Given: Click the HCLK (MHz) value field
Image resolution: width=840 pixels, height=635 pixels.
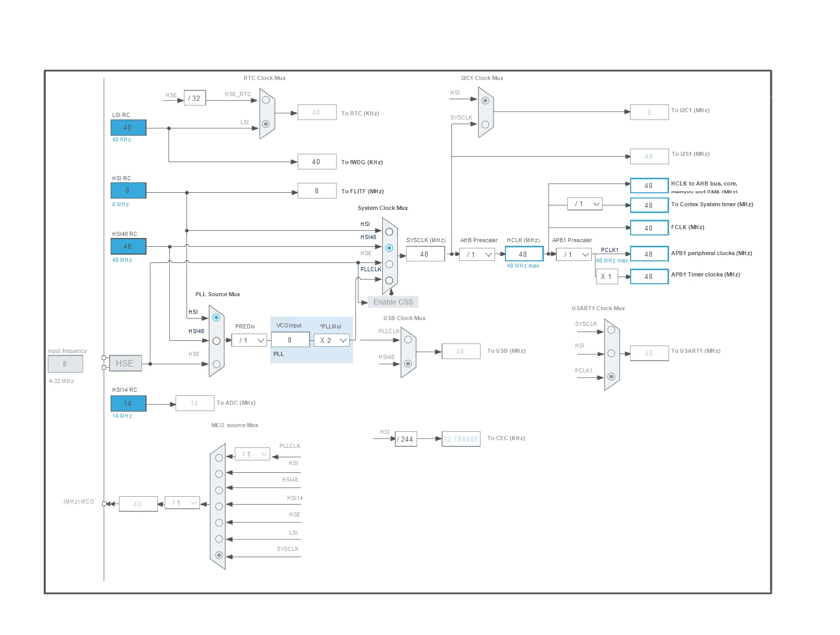Looking at the screenshot, I should (524, 254).
